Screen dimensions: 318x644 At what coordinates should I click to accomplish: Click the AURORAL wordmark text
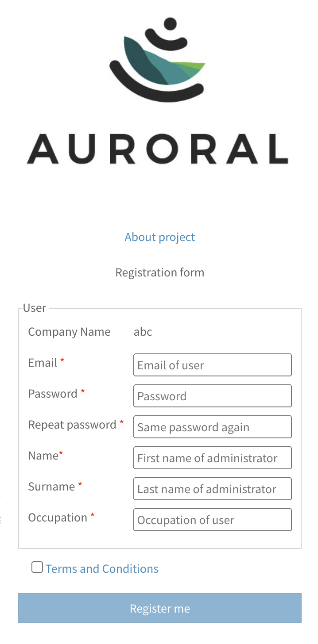(158, 149)
